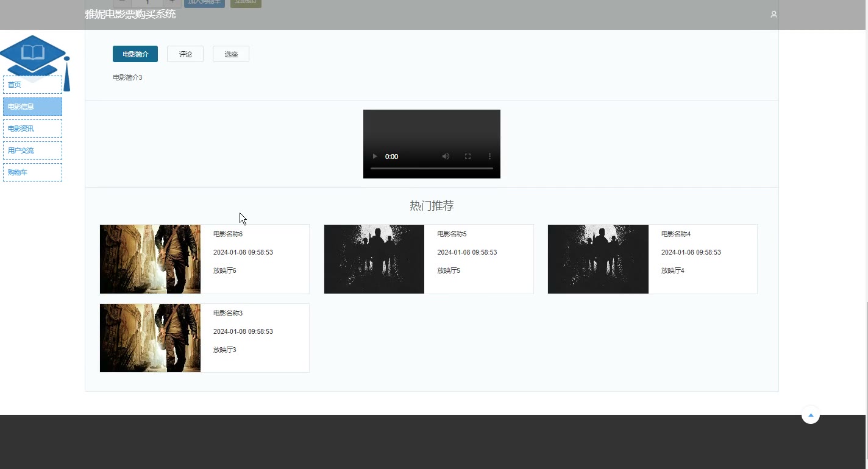The width and height of the screenshot is (868, 469).
Task: Play the movie trailer video
Action: (375, 157)
